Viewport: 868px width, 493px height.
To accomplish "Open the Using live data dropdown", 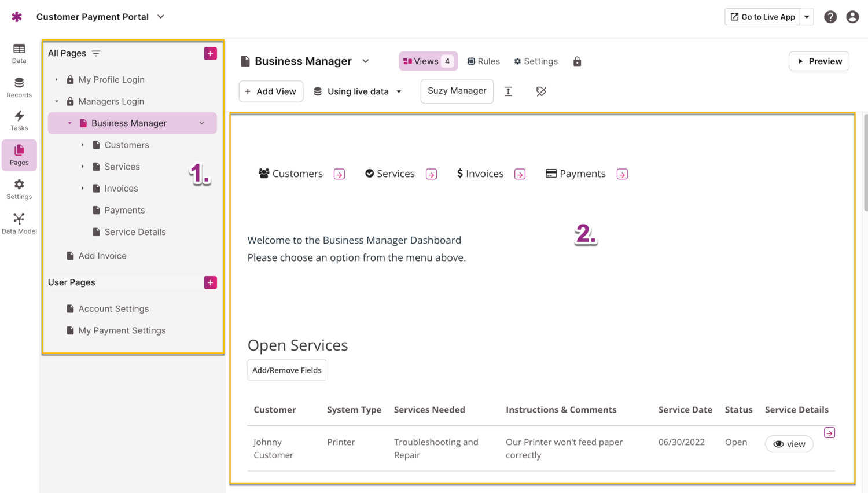I will 357,91.
